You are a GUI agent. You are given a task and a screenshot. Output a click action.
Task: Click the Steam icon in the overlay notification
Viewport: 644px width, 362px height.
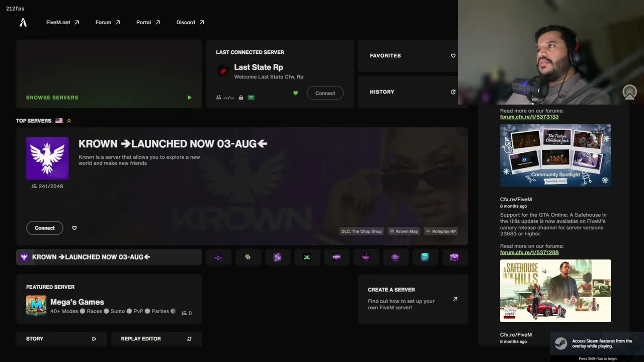tap(560, 343)
